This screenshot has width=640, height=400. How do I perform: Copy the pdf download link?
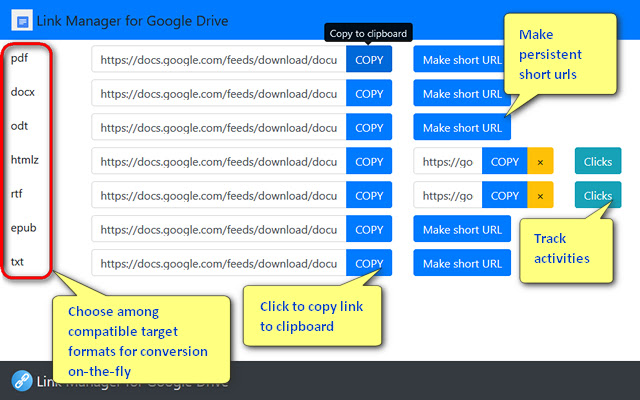point(369,59)
